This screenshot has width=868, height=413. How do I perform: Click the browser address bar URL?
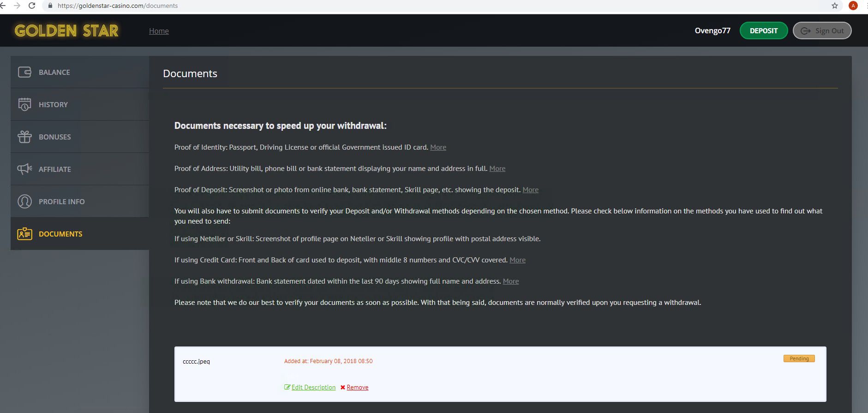point(118,6)
